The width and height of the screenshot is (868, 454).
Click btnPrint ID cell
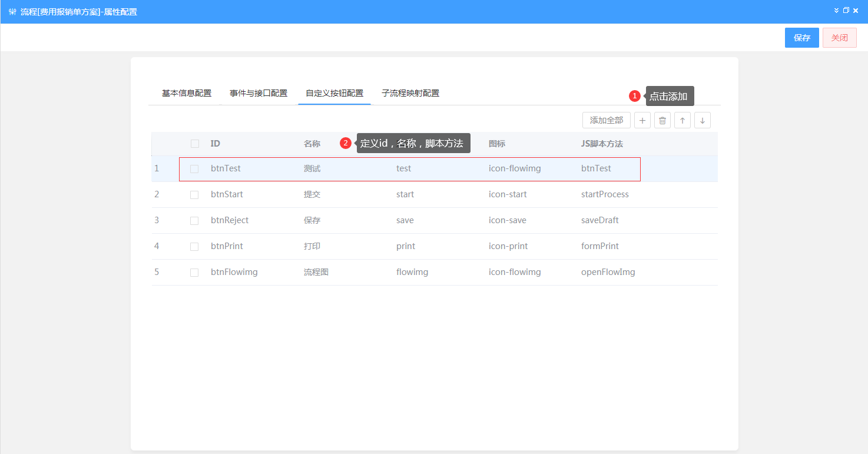coord(227,246)
